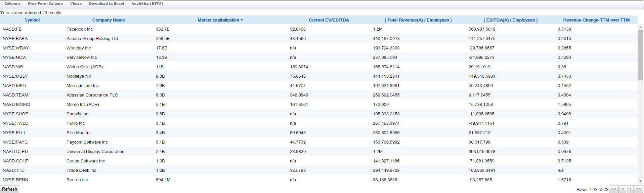Image resolution: width=644 pixels, height=193 pixels.
Task: Sort by Revenue Change-TTM over TTM header
Action: coord(596,20)
